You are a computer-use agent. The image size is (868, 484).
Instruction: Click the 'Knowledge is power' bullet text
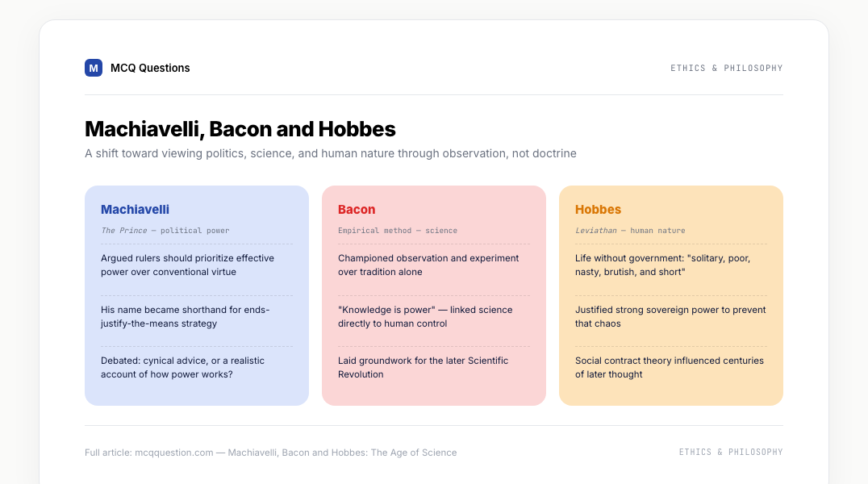425,317
